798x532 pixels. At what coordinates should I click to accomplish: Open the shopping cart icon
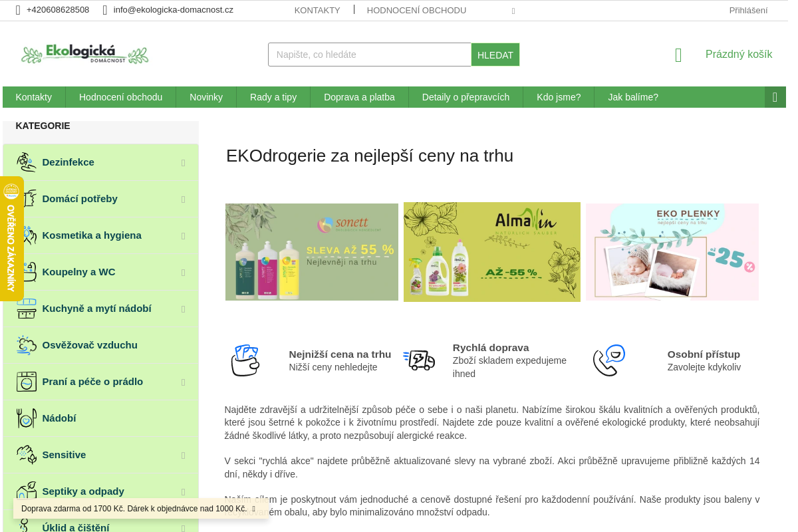click(x=678, y=55)
